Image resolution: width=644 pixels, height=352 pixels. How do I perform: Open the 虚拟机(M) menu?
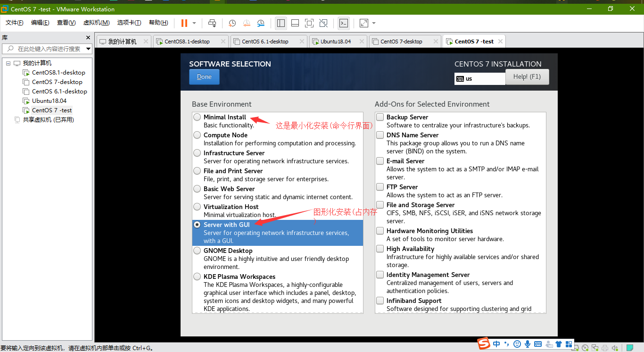(x=96, y=23)
